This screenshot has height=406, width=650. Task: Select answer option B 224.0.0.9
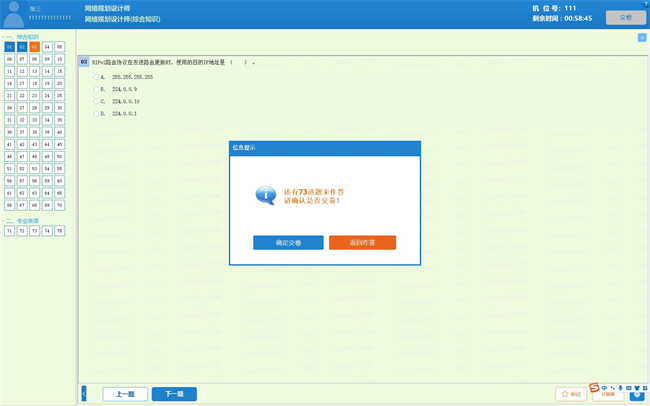97,89
